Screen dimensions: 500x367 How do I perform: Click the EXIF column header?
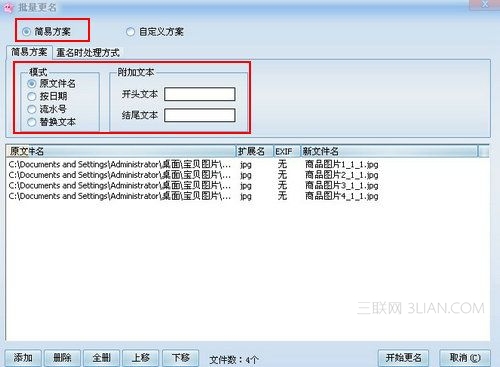point(287,151)
